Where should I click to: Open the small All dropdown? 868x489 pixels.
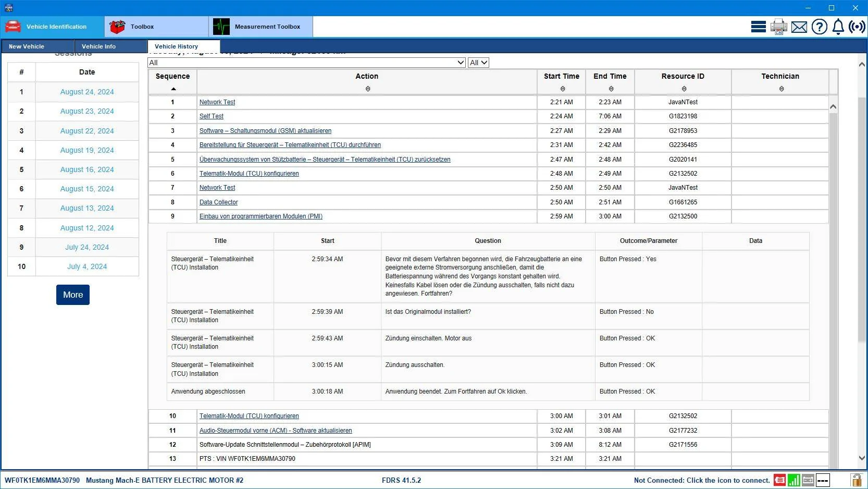(478, 63)
